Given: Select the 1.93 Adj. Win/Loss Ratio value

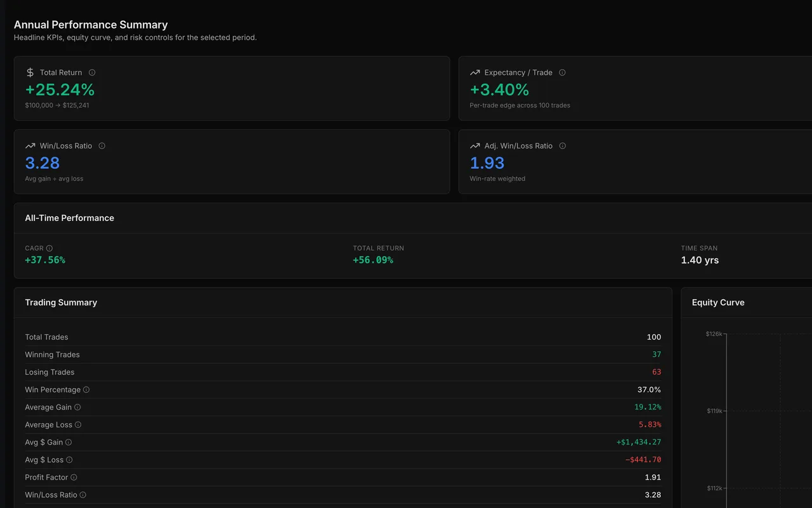Looking at the screenshot, I should click(487, 163).
